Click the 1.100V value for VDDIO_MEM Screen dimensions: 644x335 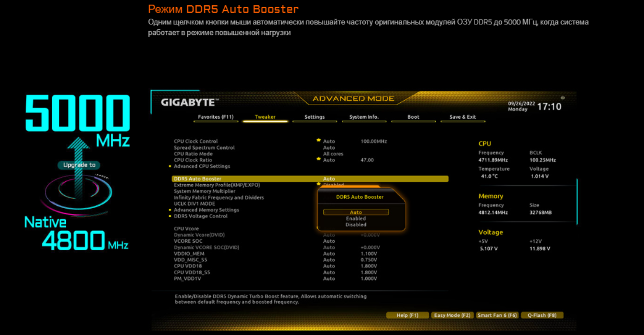[x=369, y=253]
